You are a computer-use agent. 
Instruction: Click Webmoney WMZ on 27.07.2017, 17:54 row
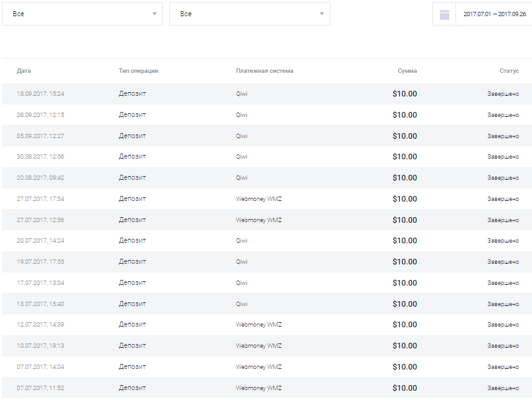[x=259, y=199]
